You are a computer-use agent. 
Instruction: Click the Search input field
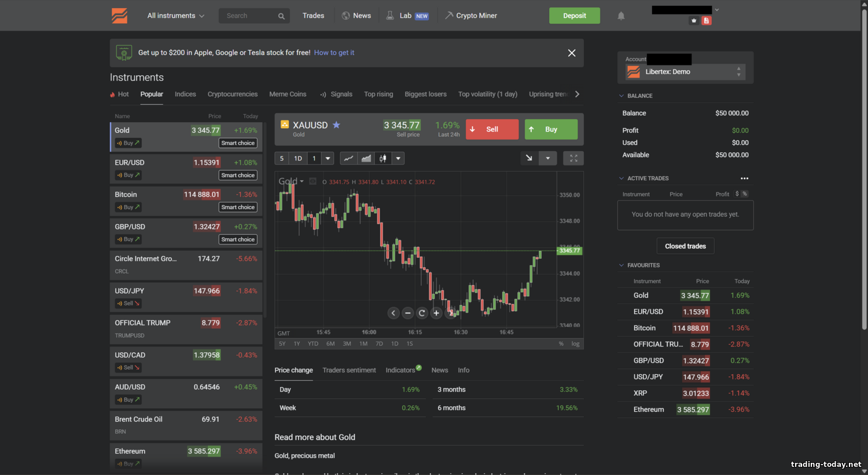[x=249, y=16]
